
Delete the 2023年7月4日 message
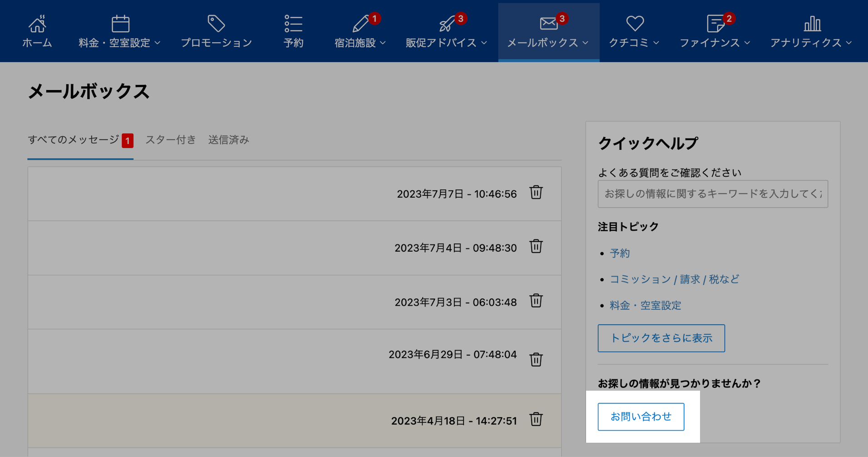pos(536,247)
